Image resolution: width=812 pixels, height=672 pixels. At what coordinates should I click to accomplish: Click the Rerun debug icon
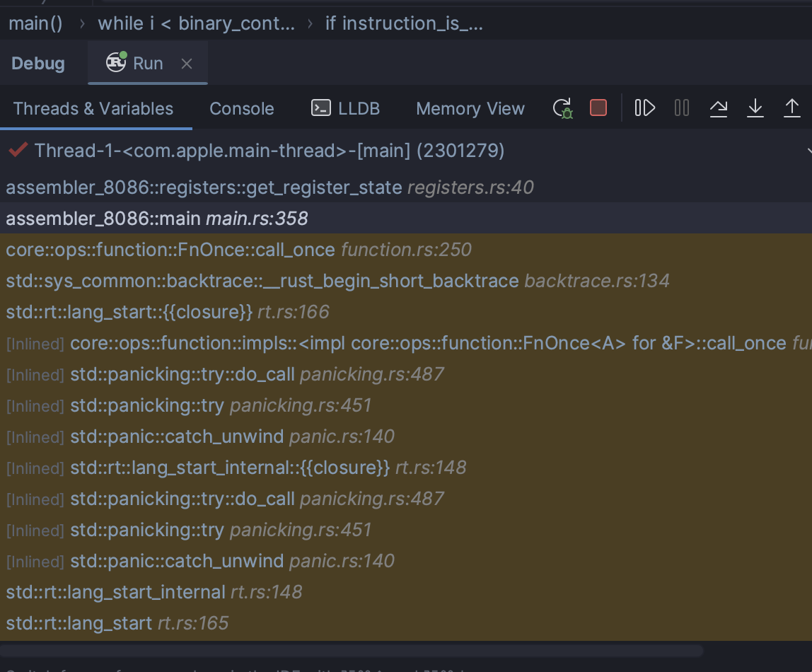[562, 108]
